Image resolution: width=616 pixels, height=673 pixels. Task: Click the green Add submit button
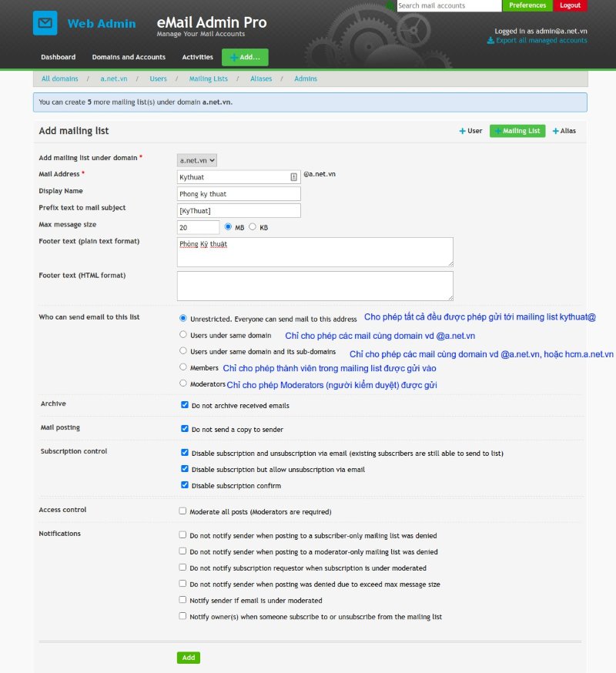(x=189, y=658)
